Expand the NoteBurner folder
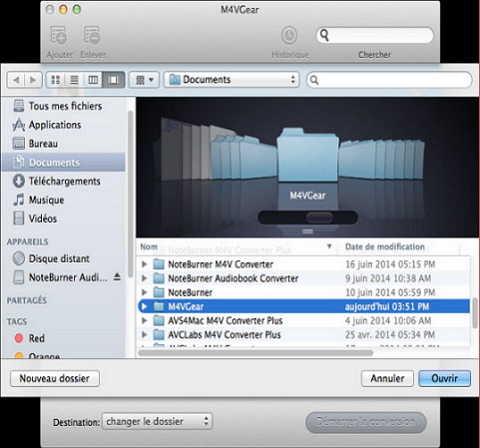Viewport: 480px width, 448px height. click(x=144, y=292)
